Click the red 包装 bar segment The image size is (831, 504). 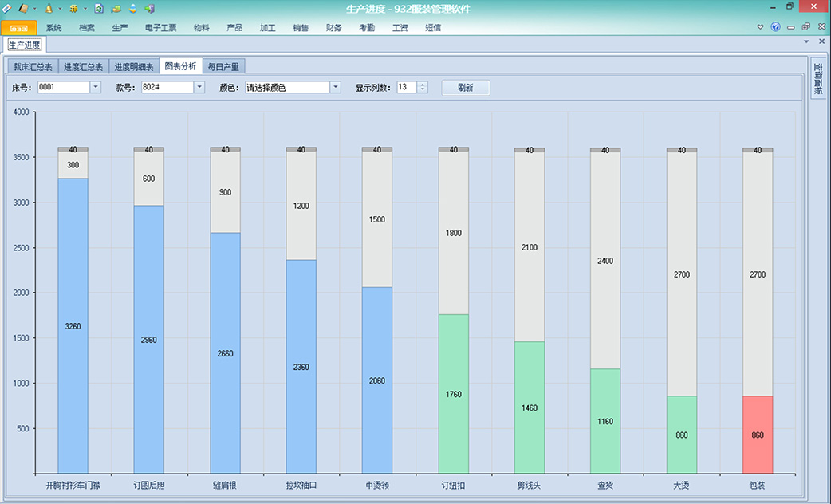click(x=758, y=434)
